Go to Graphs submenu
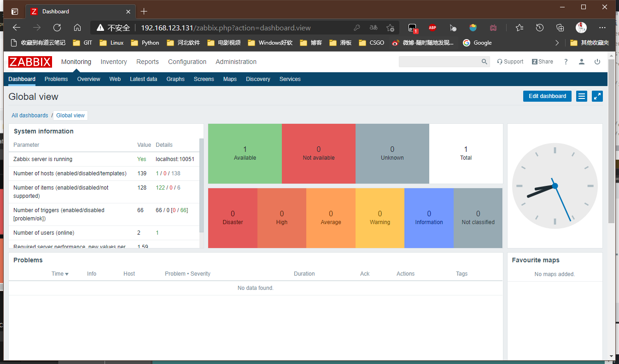619x364 pixels. pyautogui.click(x=175, y=79)
